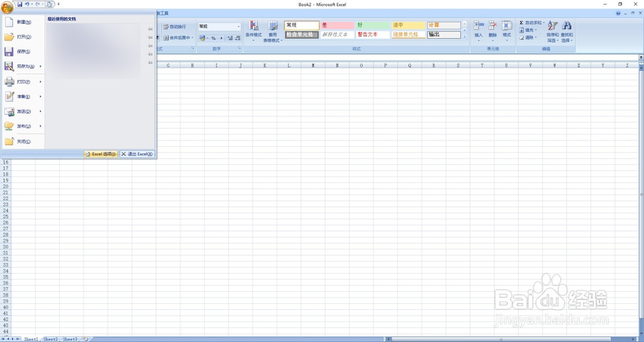Image resolution: width=644 pixels, height=342 pixels.
Task: Click the percent style icon
Action: pyautogui.click(x=214, y=38)
